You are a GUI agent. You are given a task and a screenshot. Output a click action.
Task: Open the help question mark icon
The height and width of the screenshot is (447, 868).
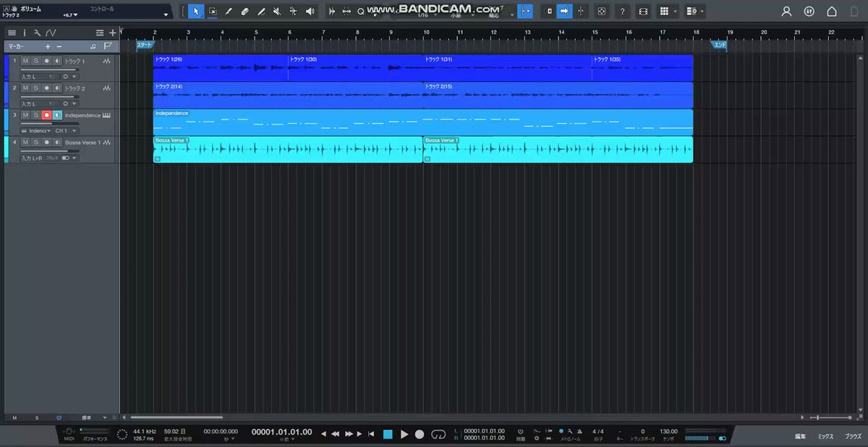[622, 12]
